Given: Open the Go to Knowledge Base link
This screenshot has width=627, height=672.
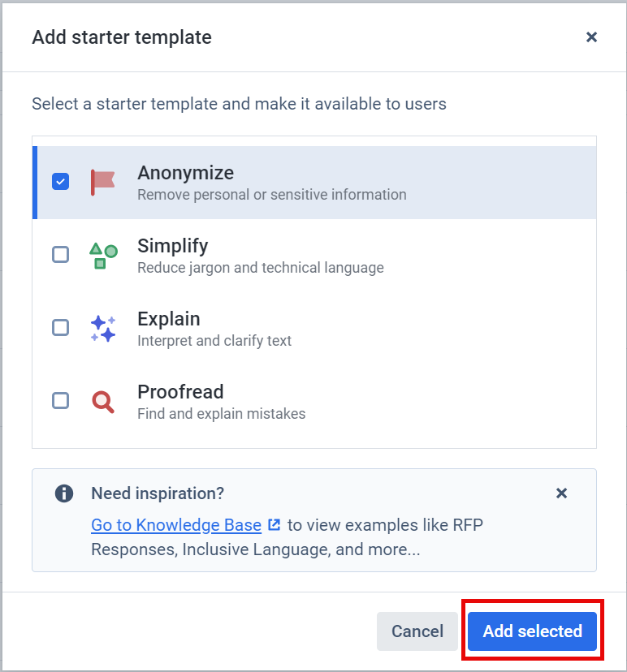Looking at the screenshot, I should [x=176, y=525].
